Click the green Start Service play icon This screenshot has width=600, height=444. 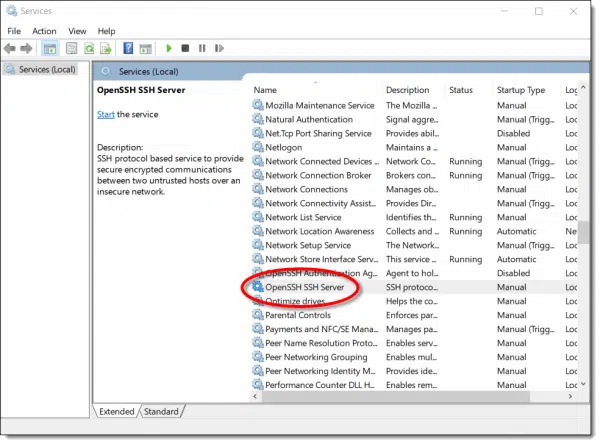[169, 48]
